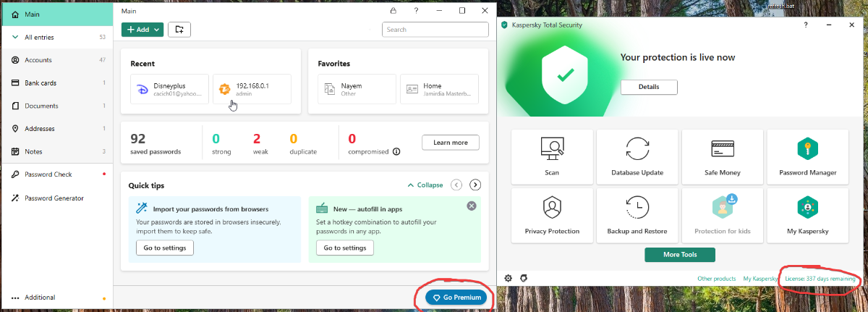This screenshot has height=312, width=868.
Task: Open the Protection for kids tile
Action: [723, 215]
